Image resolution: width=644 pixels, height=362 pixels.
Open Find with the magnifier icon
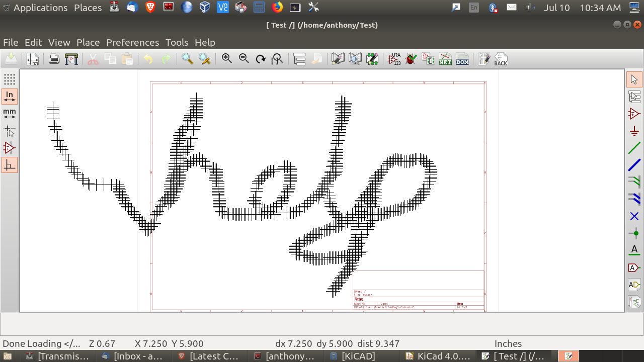tap(187, 59)
